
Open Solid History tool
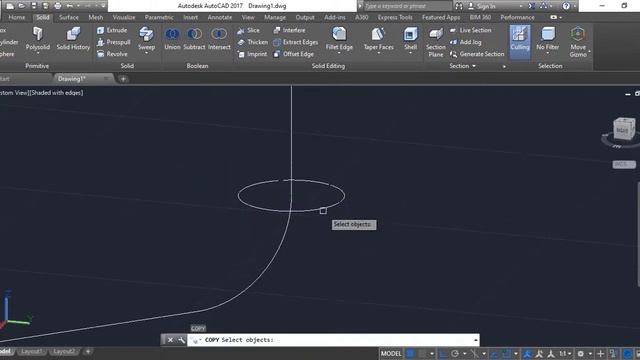point(73,39)
